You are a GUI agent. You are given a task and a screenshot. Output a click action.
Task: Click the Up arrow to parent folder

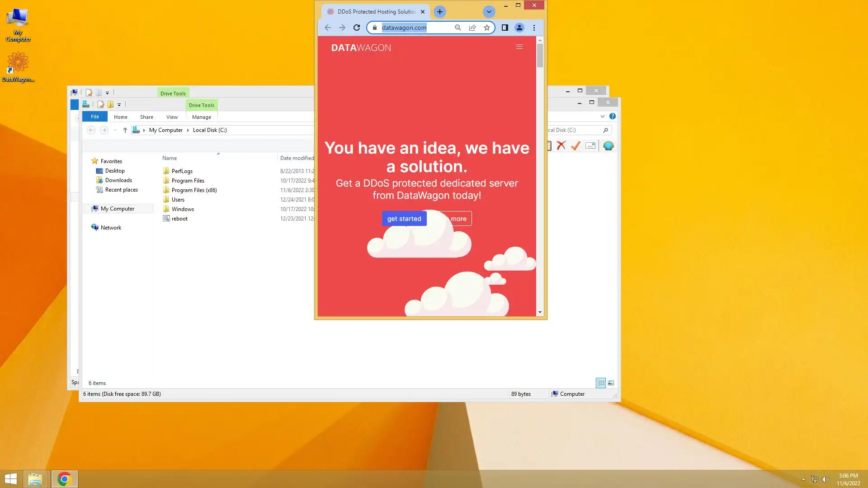click(125, 130)
